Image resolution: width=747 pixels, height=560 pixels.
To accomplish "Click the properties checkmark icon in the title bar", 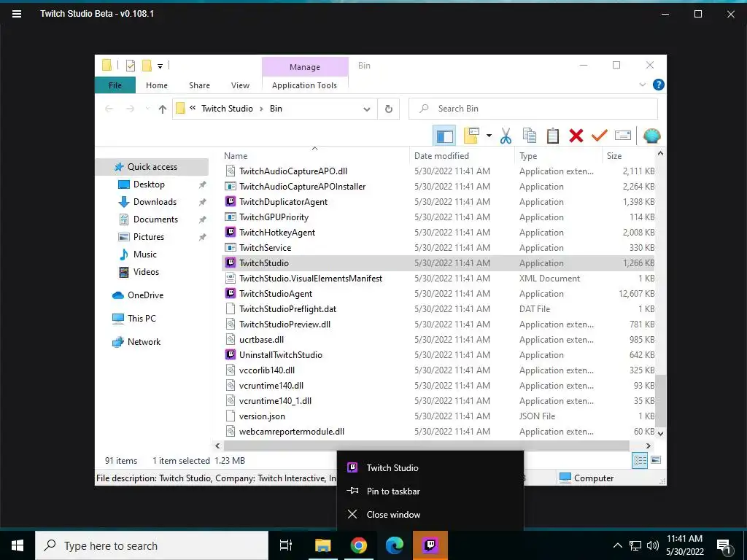I will click(130, 66).
